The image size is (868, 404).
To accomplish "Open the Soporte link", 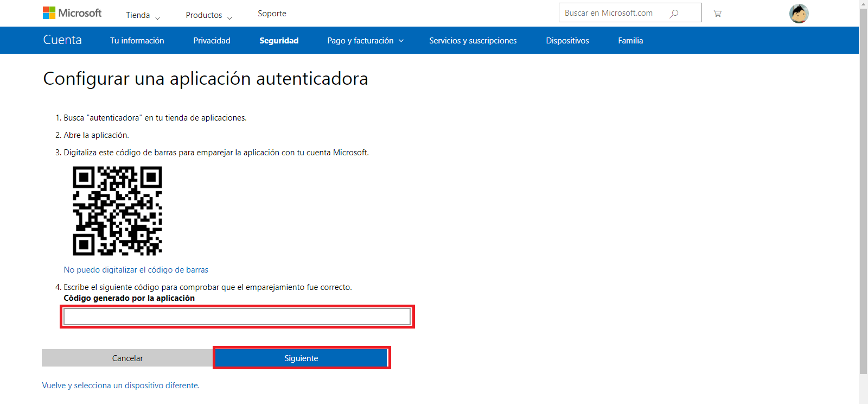I will tap(272, 14).
